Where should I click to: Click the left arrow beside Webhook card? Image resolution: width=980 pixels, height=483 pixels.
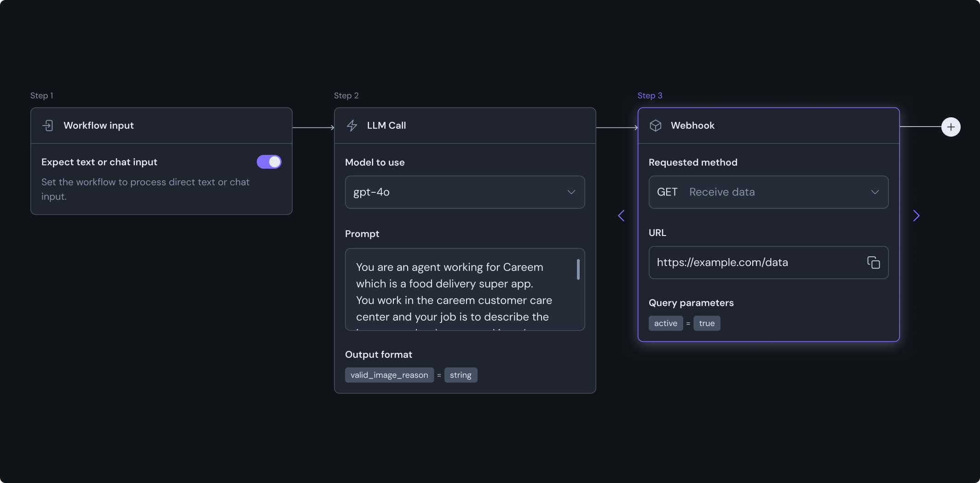(x=621, y=216)
